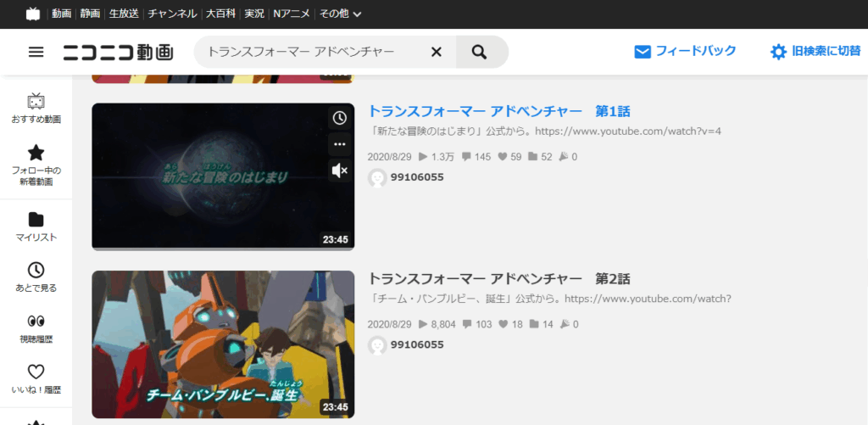
Task: Select 大百科 in the top menu
Action: click(x=220, y=14)
